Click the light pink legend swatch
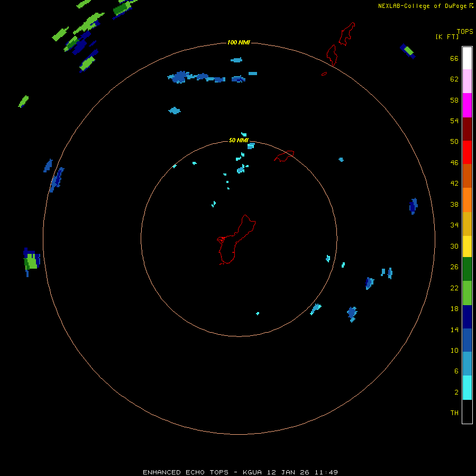 (x=467, y=81)
